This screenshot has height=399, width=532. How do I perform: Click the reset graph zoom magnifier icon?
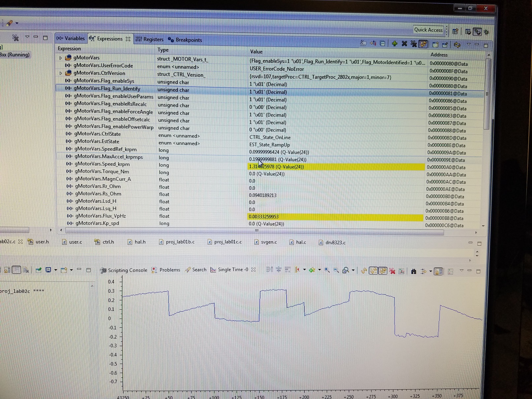[x=345, y=270]
